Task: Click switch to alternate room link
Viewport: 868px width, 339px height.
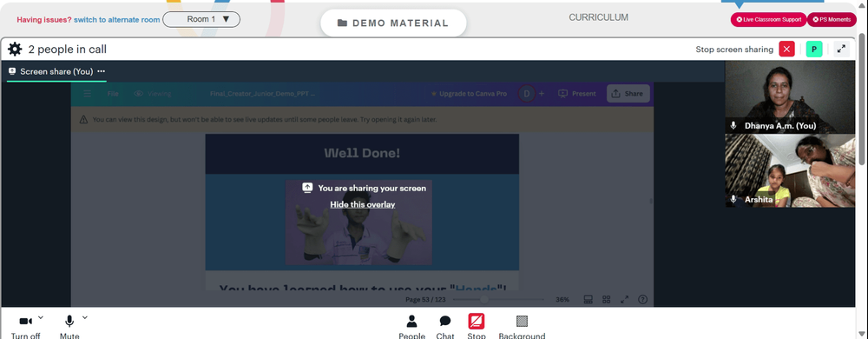Action: click(117, 19)
